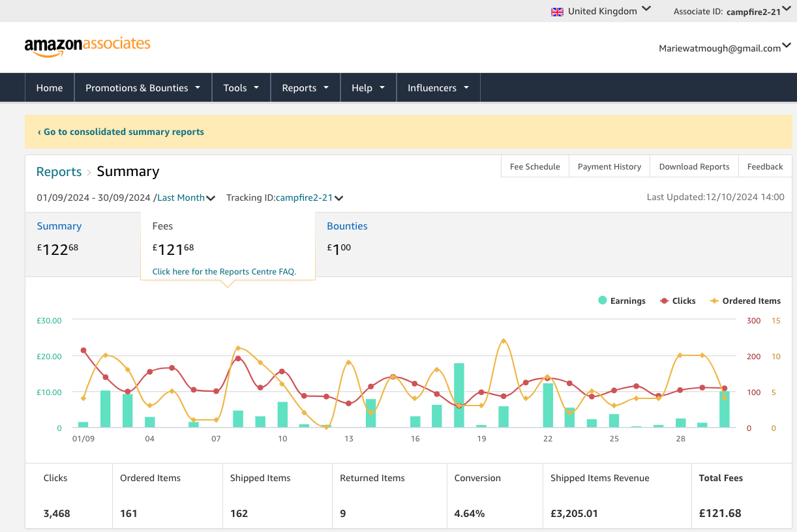Open the Fee Schedule button
This screenshot has width=797, height=532.
click(535, 166)
